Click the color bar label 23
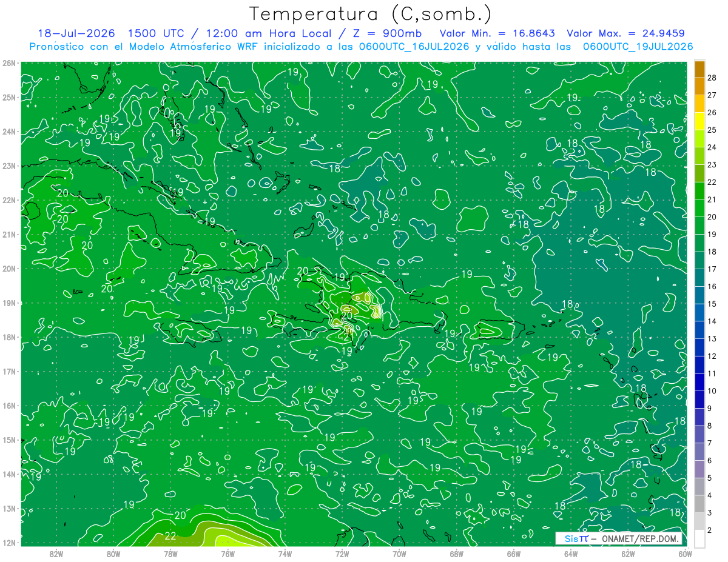Screen dimensions: 728x562 712,165
